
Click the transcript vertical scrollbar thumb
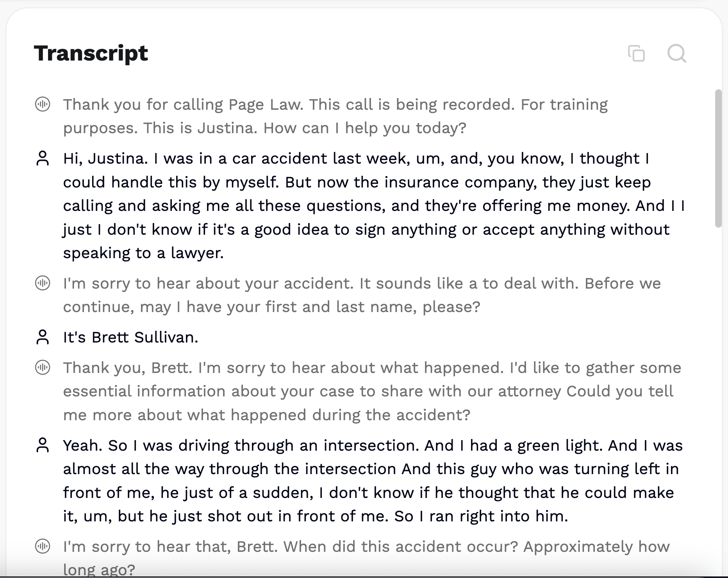718,158
